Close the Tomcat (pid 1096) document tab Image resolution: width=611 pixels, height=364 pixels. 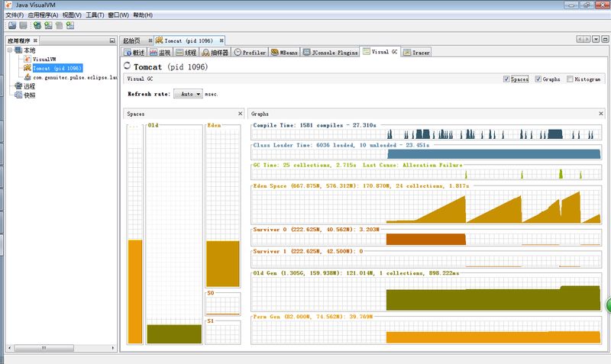(221, 40)
